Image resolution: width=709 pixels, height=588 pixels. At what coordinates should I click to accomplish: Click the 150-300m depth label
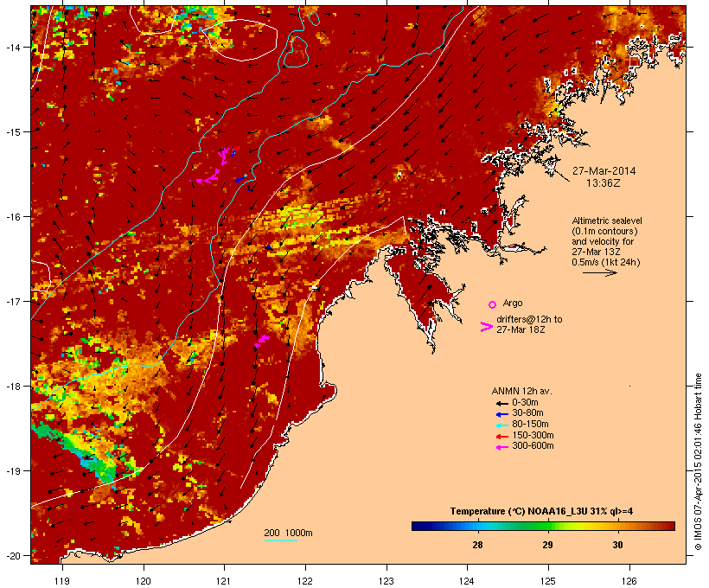(533, 435)
